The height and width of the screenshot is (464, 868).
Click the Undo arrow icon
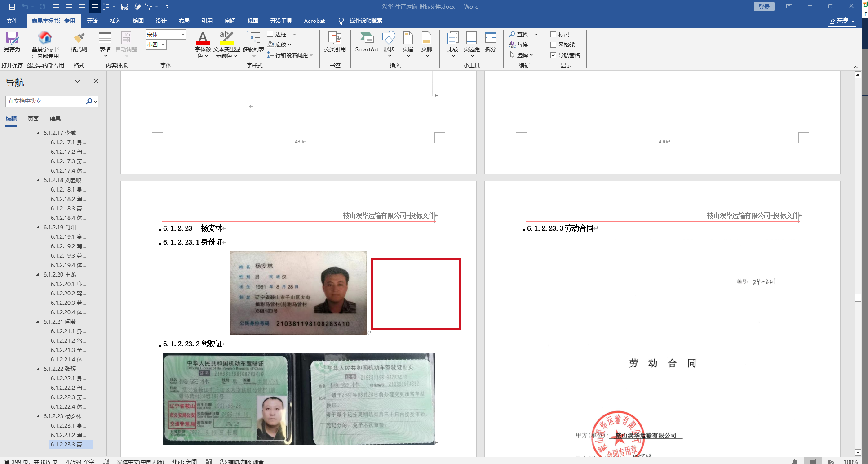point(25,7)
